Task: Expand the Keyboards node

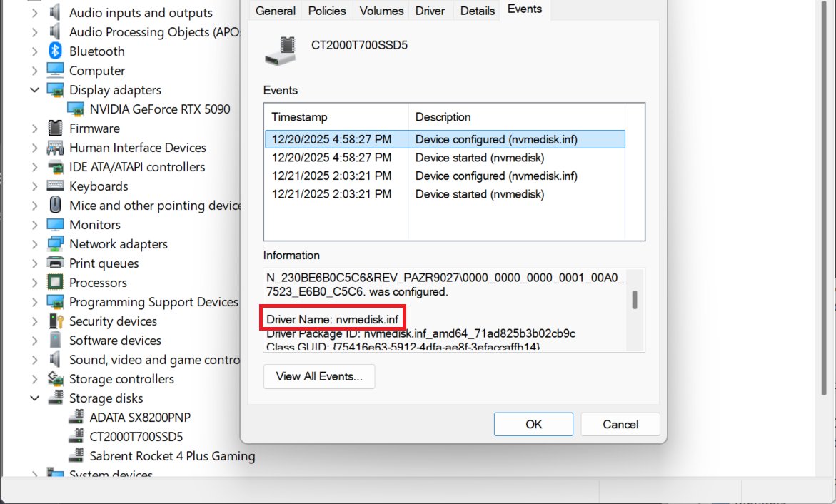Action: tap(35, 186)
